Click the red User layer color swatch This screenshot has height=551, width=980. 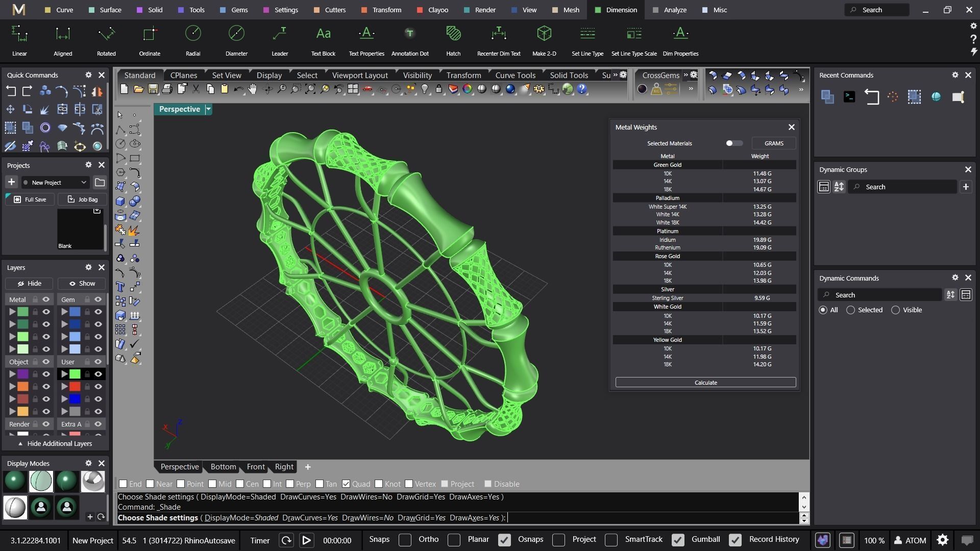click(x=75, y=387)
